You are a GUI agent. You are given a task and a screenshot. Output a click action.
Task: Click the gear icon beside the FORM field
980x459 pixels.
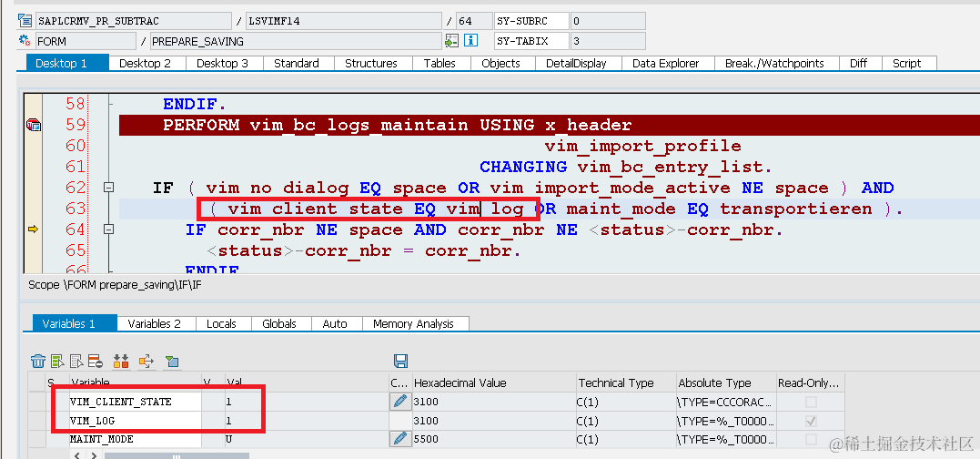(25, 41)
